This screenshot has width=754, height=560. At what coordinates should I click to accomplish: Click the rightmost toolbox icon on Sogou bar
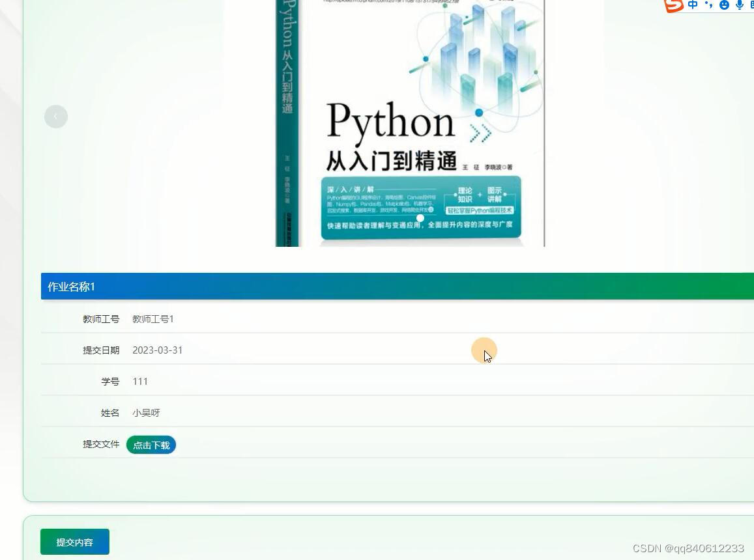(x=751, y=5)
